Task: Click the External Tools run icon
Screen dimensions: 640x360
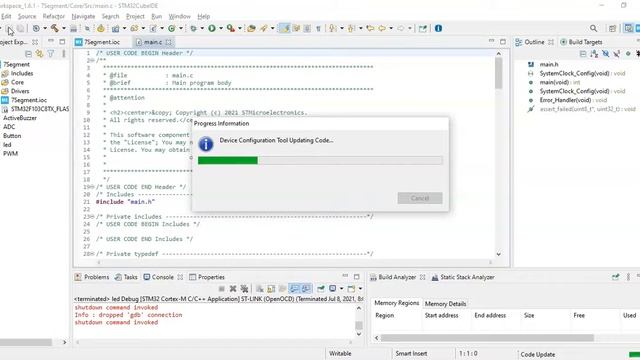Action: click(x=231, y=28)
